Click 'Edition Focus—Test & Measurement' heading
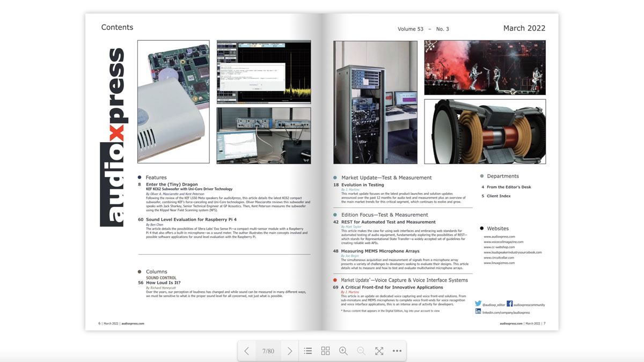The width and height of the screenshot is (644, 362). click(x=384, y=215)
